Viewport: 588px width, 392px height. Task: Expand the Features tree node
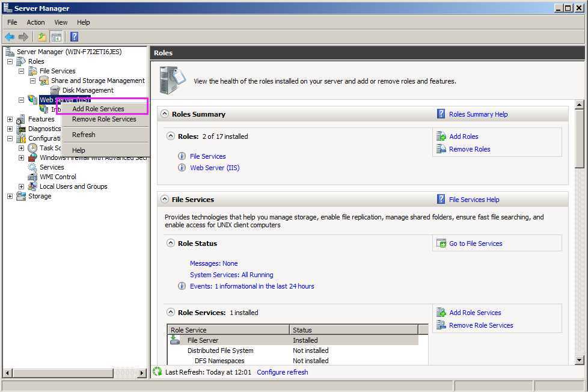pos(10,119)
